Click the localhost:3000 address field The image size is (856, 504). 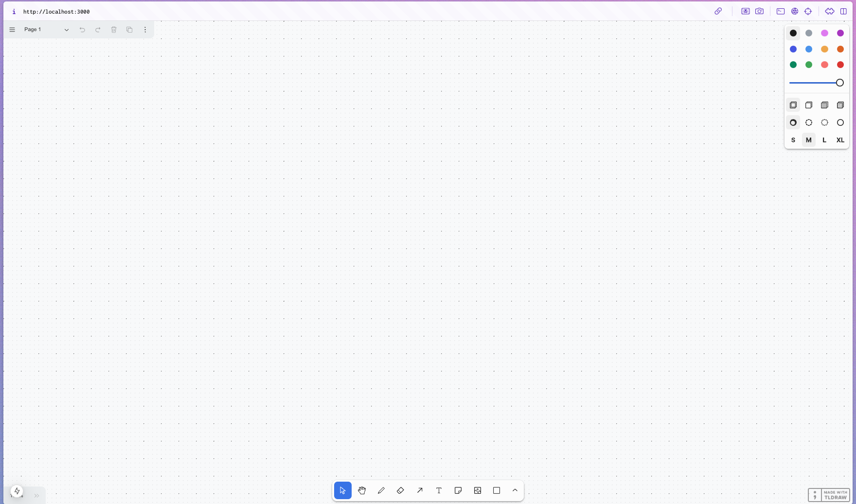tap(56, 12)
